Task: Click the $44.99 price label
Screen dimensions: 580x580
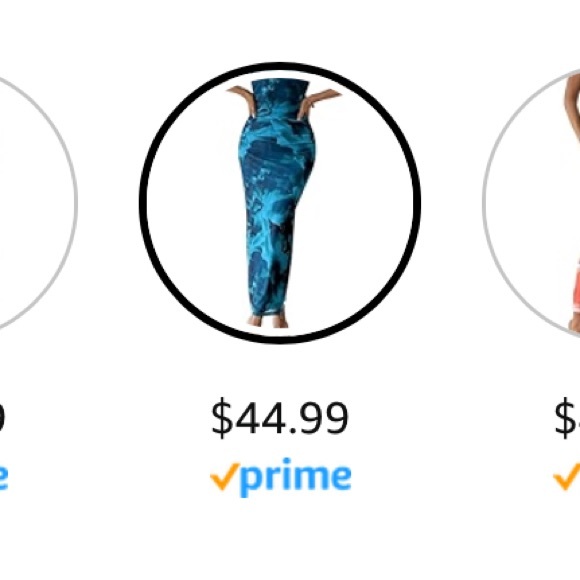Action: pos(280,418)
